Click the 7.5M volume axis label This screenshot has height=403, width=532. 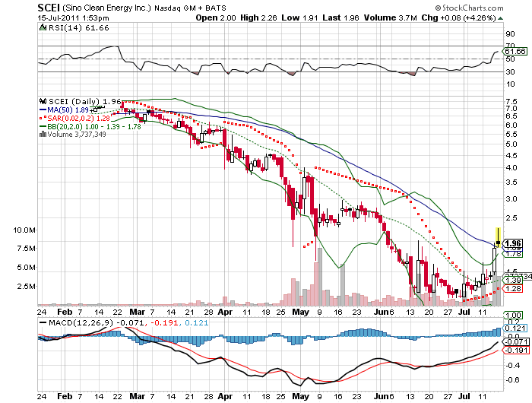pyautogui.click(x=27, y=249)
